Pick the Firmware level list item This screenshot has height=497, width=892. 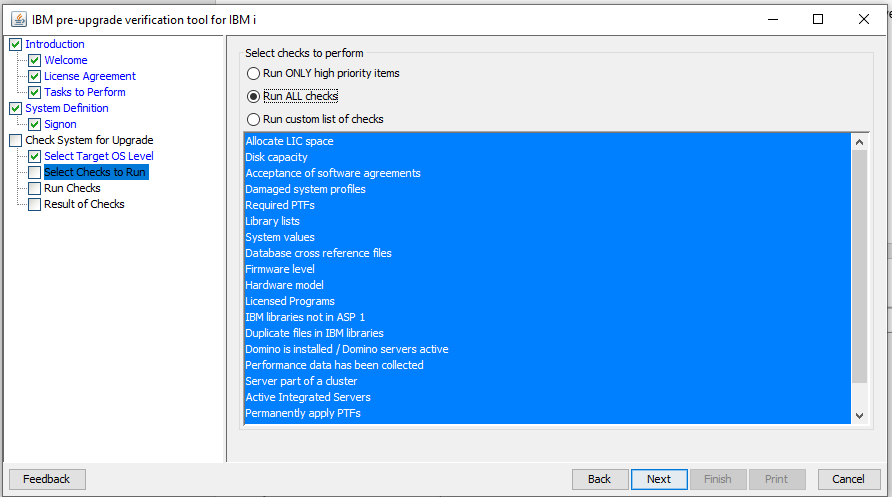click(280, 269)
